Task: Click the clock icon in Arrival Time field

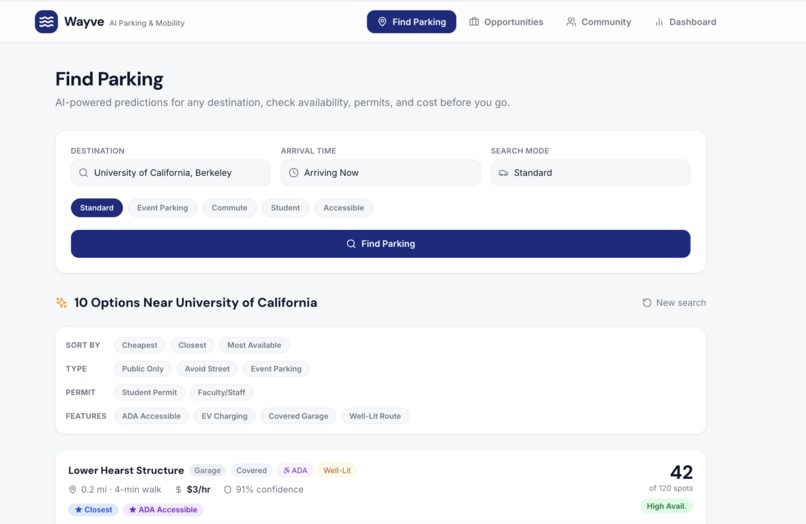Action: coord(294,173)
